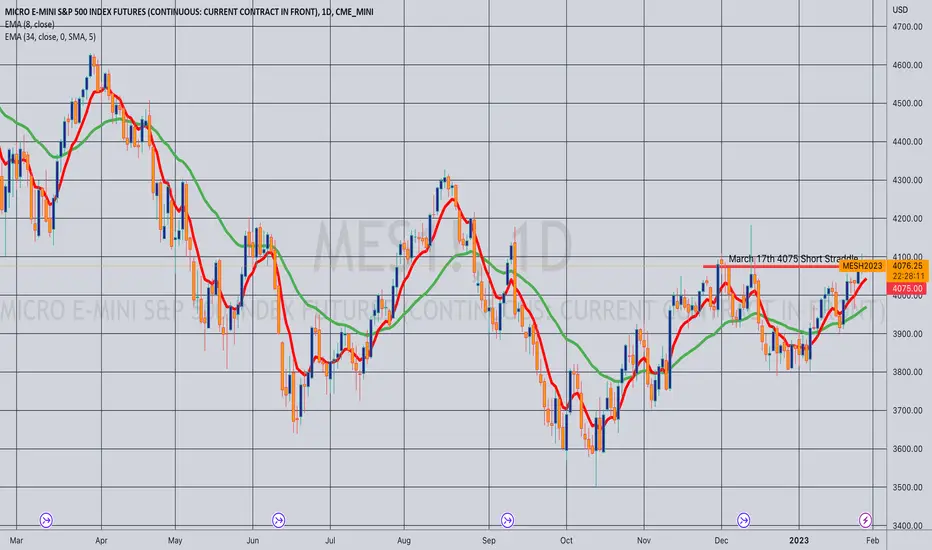Click the lightning event icon before Feb

click(x=865, y=521)
